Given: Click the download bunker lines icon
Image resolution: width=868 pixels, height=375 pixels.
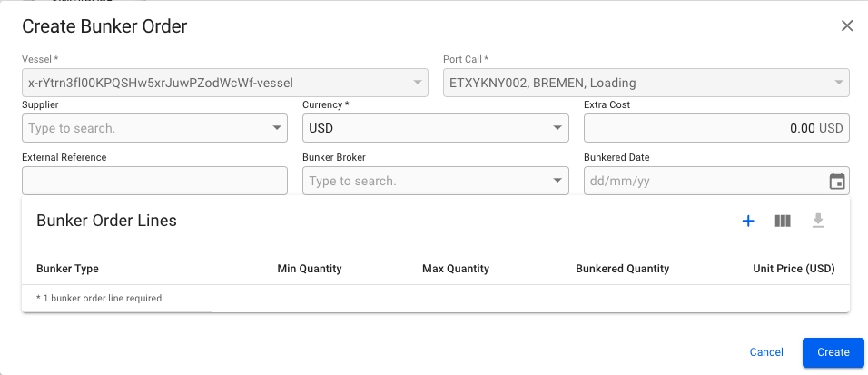Looking at the screenshot, I should pos(818,221).
